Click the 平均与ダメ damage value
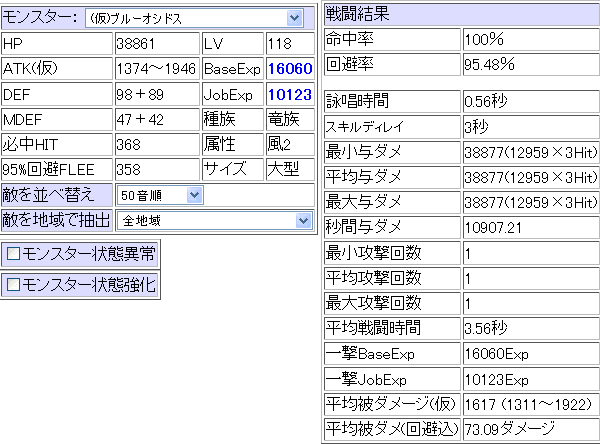Screen dimensions: 600x444 pos(531,177)
